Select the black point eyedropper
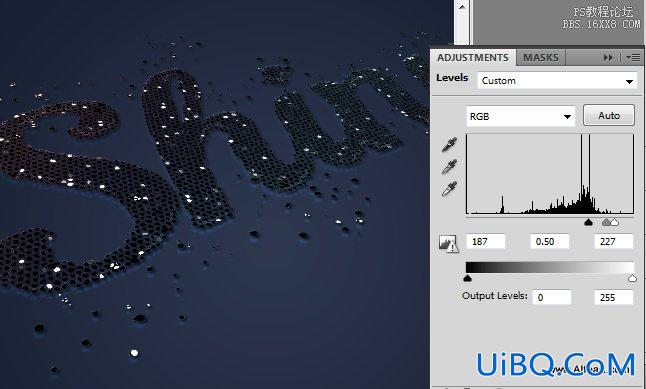Viewport: 646px width, 389px height. tap(449, 144)
